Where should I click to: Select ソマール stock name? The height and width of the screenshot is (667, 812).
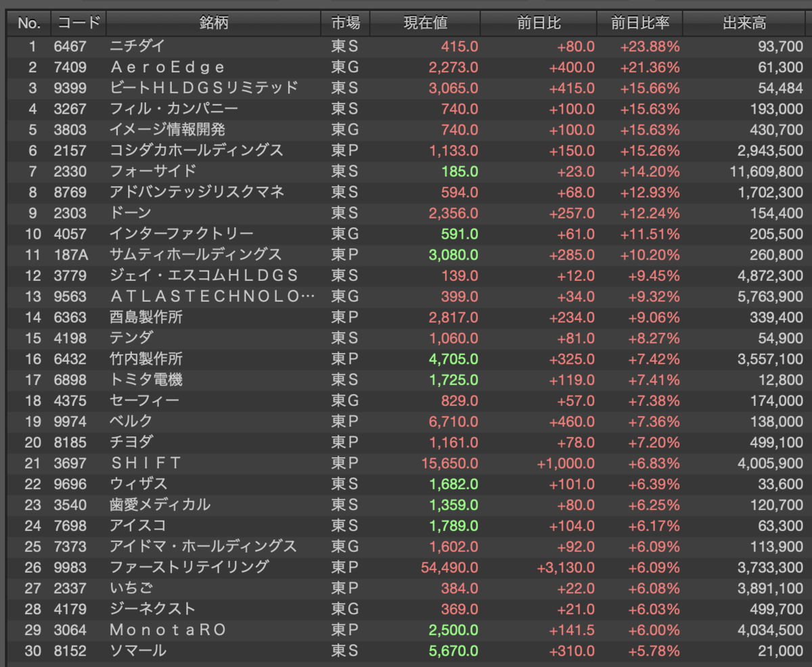click(x=138, y=650)
